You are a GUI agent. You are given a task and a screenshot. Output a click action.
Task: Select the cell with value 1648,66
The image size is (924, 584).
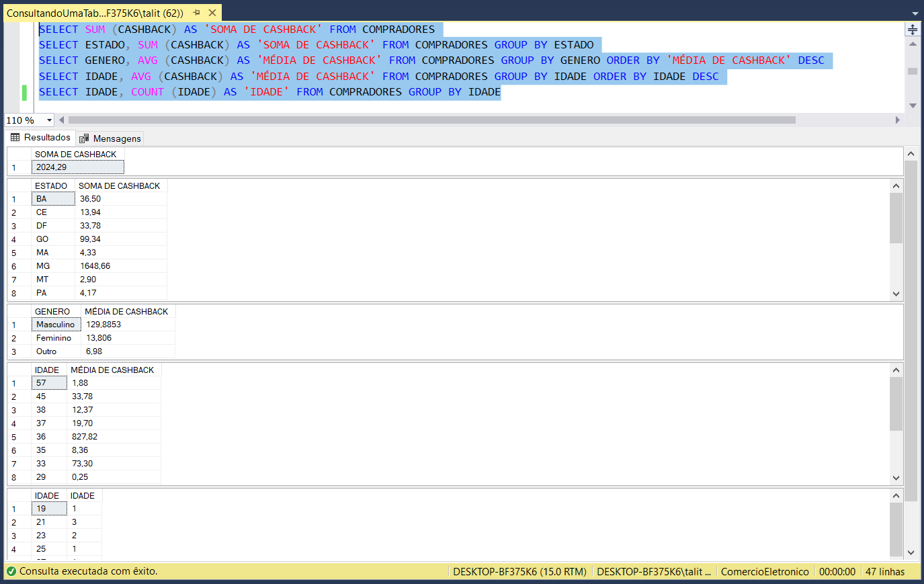tap(121, 266)
